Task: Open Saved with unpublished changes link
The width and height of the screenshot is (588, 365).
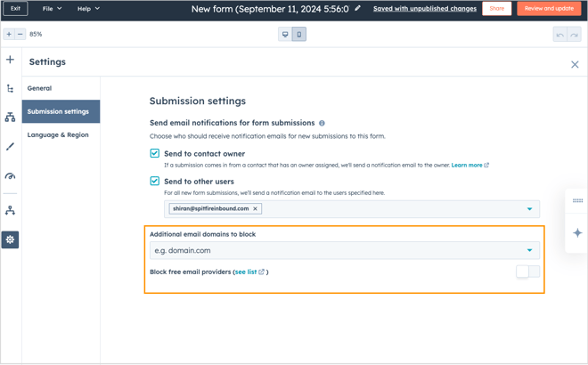Action: [x=425, y=9]
